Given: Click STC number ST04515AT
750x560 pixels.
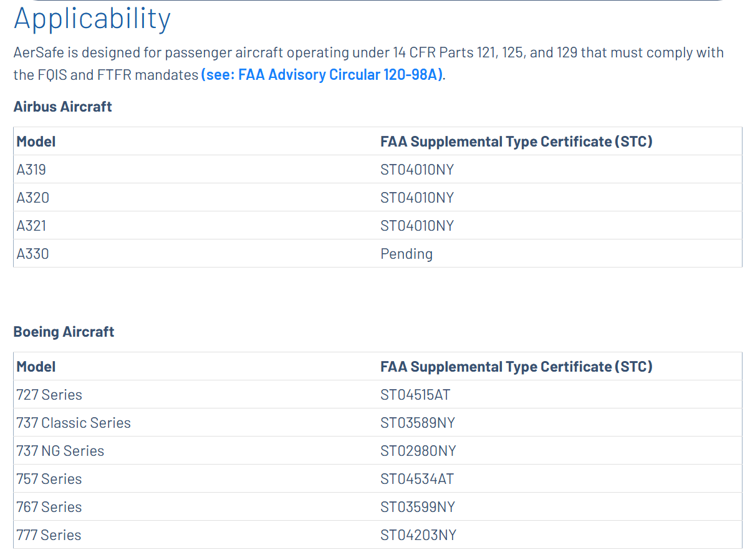Looking at the screenshot, I should point(415,395).
